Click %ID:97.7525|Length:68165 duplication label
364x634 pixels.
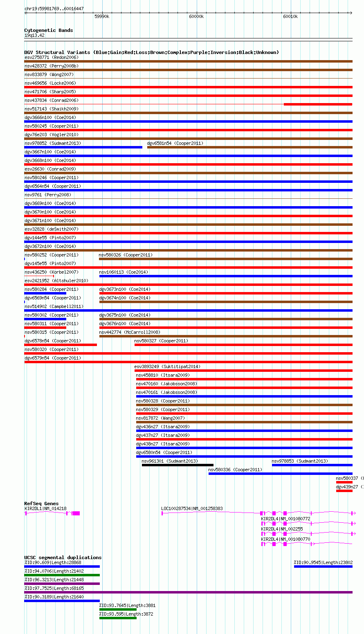tap(54, 588)
